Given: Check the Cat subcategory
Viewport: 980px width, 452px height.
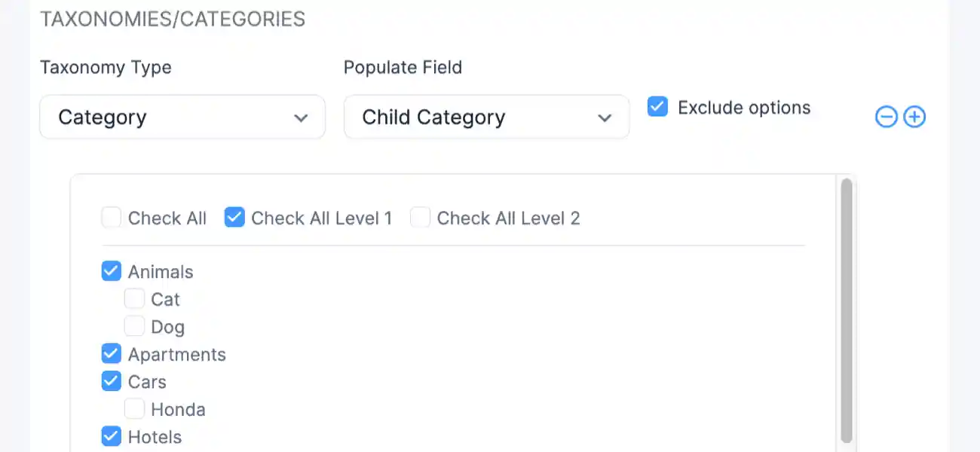Looking at the screenshot, I should click(134, 298).
